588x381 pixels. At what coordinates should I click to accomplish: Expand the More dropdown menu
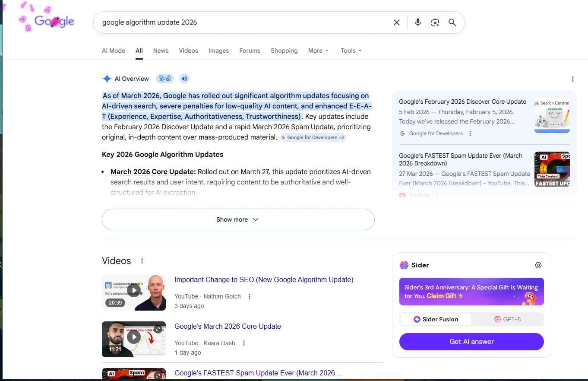(x=318, y=51)
